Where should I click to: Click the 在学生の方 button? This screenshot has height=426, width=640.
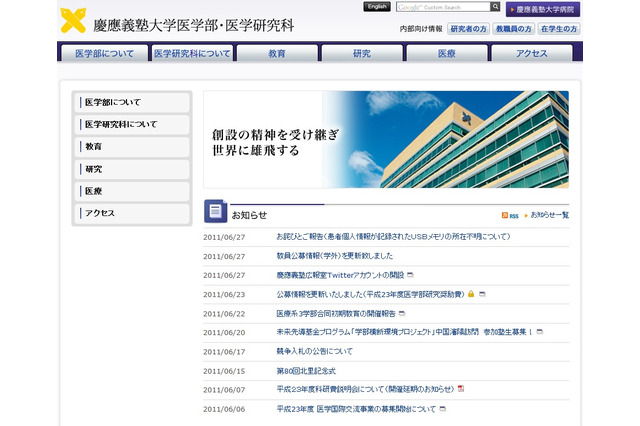pos(560,30)
